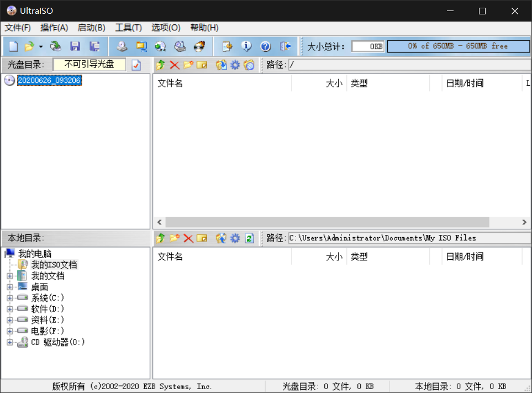Go up one level in disc directory toolbar
The height and width of the screenshot is (393, 532).
click(160, 65)
